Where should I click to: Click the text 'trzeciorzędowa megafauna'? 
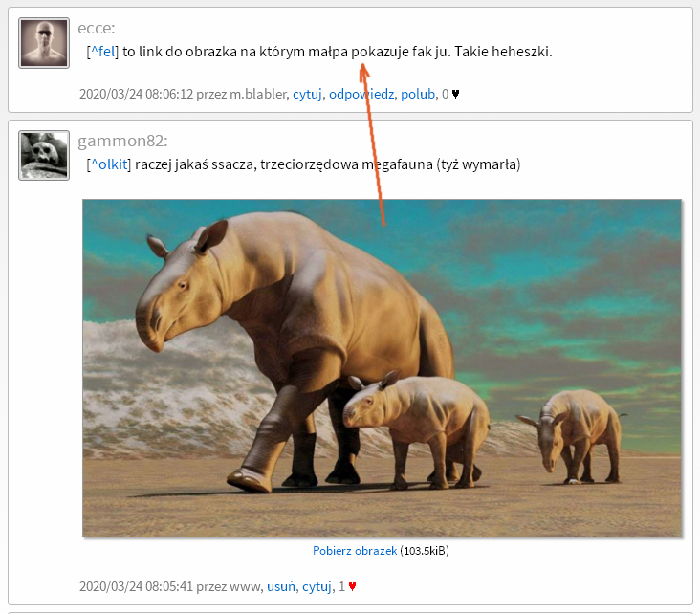point(346,164)
